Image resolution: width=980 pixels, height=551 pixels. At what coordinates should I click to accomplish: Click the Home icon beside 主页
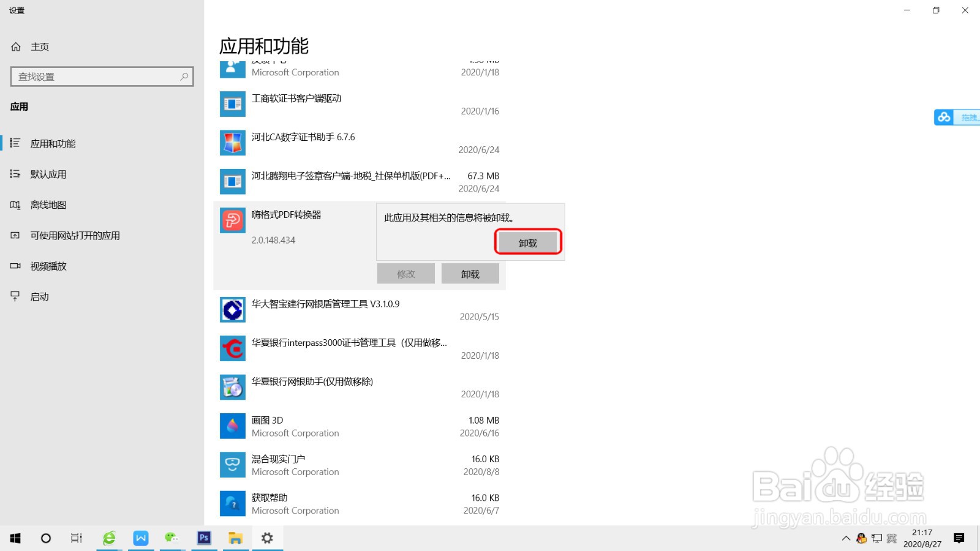(16, 47)
